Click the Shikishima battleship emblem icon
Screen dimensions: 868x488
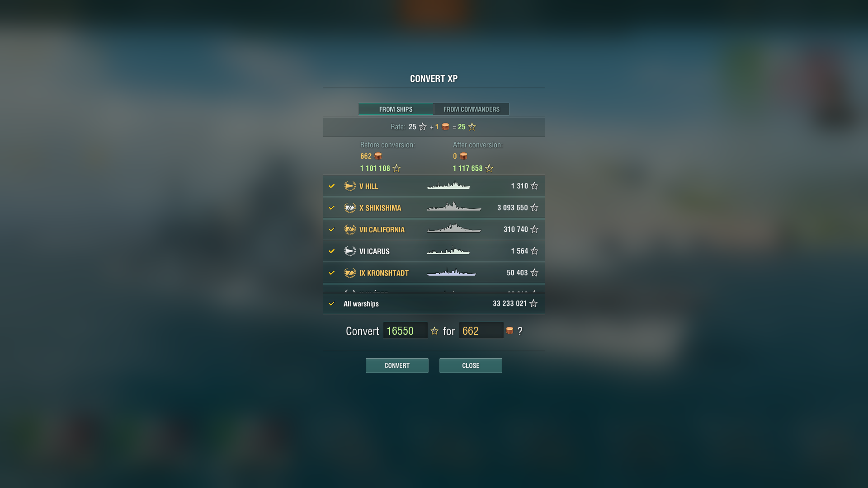tap(350, 208)
